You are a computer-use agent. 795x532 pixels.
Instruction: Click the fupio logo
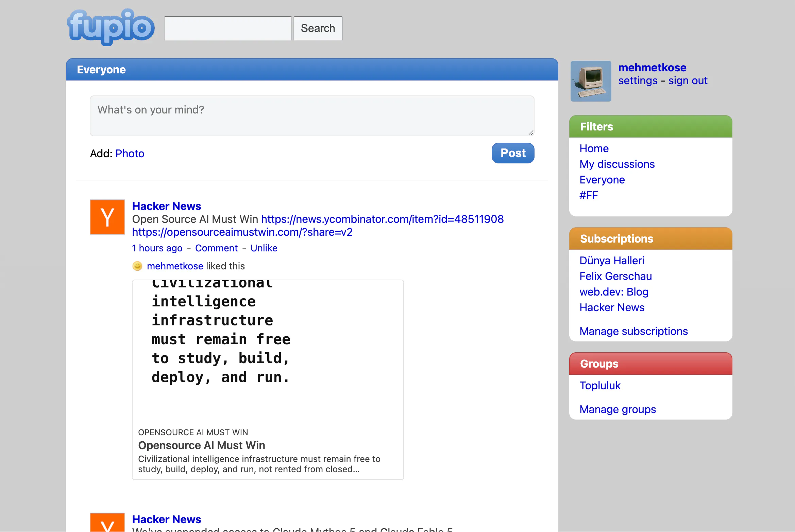111,27
